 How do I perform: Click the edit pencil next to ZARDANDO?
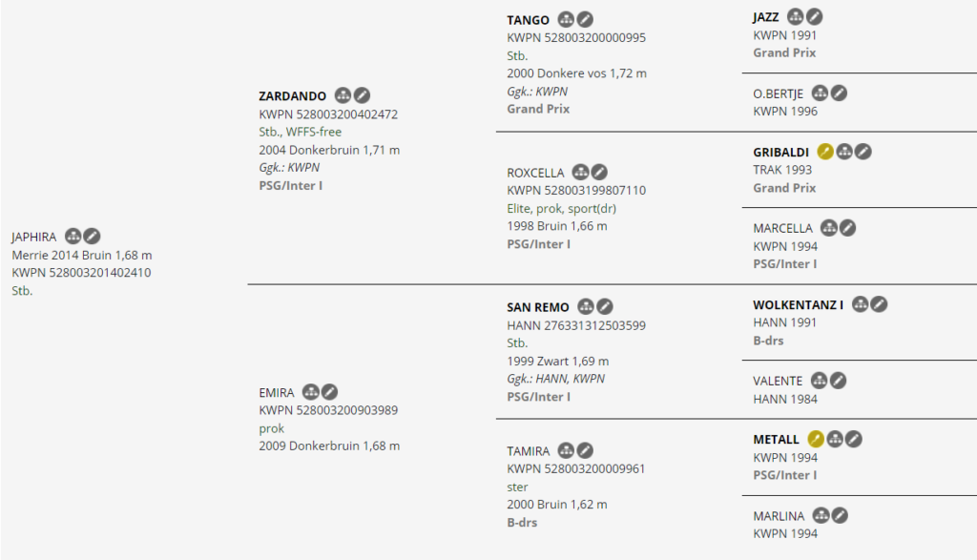click(363, 95)
